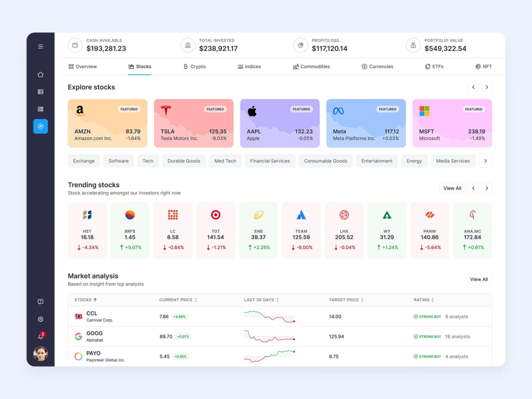Select the active compass Explore icon
The height and width of the screenshot is (399, 532).
[x=40, y=126]
